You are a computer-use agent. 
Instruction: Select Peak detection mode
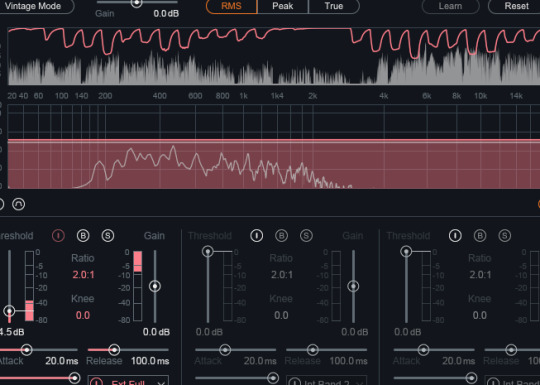(283, 6)
